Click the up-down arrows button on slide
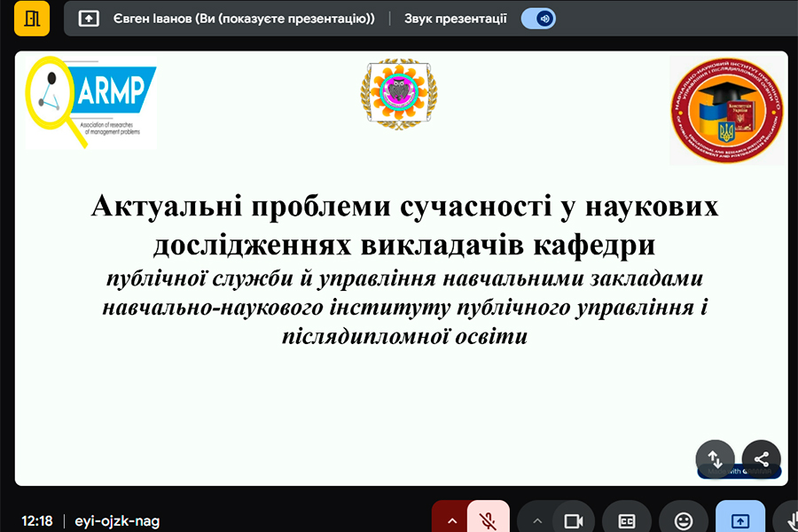The height and width of the screenshot is (532, 798). (715, 459)
